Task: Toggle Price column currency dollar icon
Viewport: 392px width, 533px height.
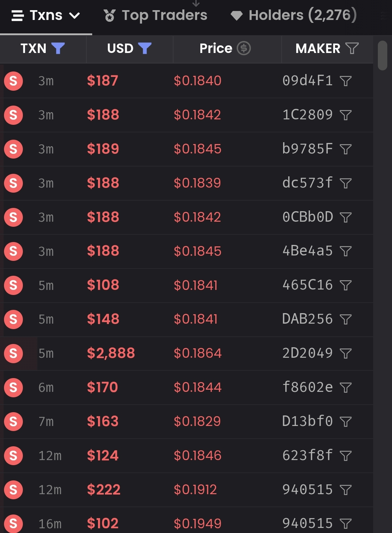Action: tap(244, 48)
